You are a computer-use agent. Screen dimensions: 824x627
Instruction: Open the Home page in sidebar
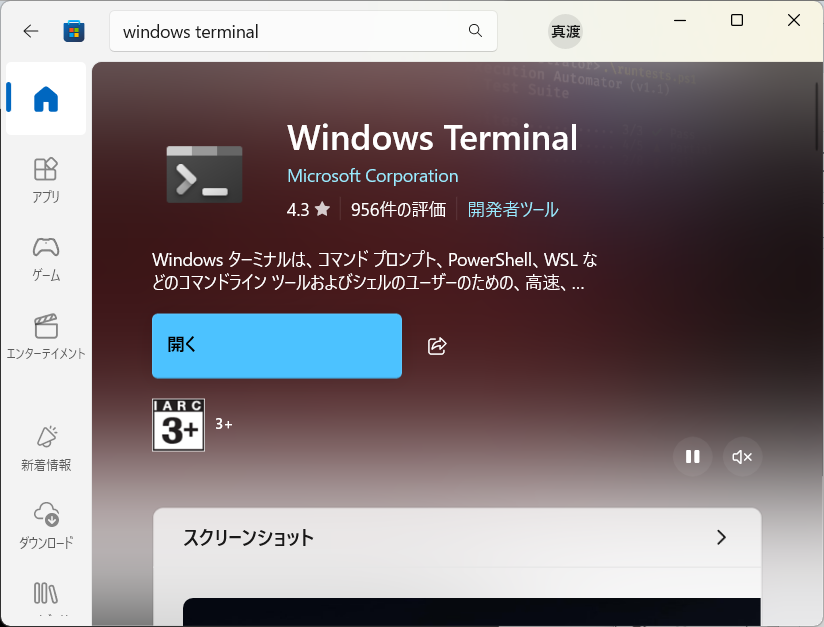46,99
